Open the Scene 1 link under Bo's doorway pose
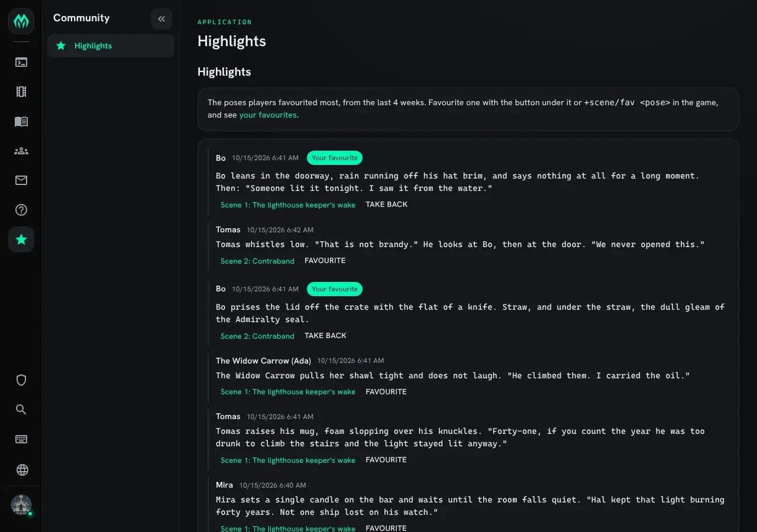 click(288, 205)
